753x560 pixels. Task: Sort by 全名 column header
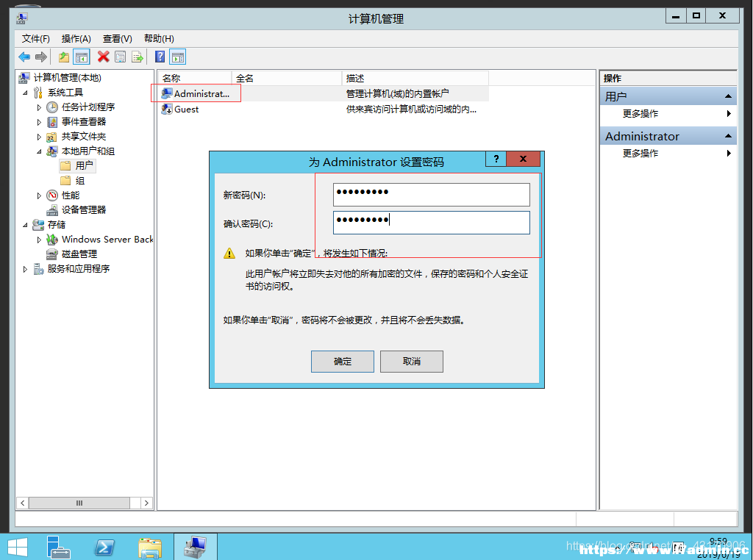coord(287,78)
